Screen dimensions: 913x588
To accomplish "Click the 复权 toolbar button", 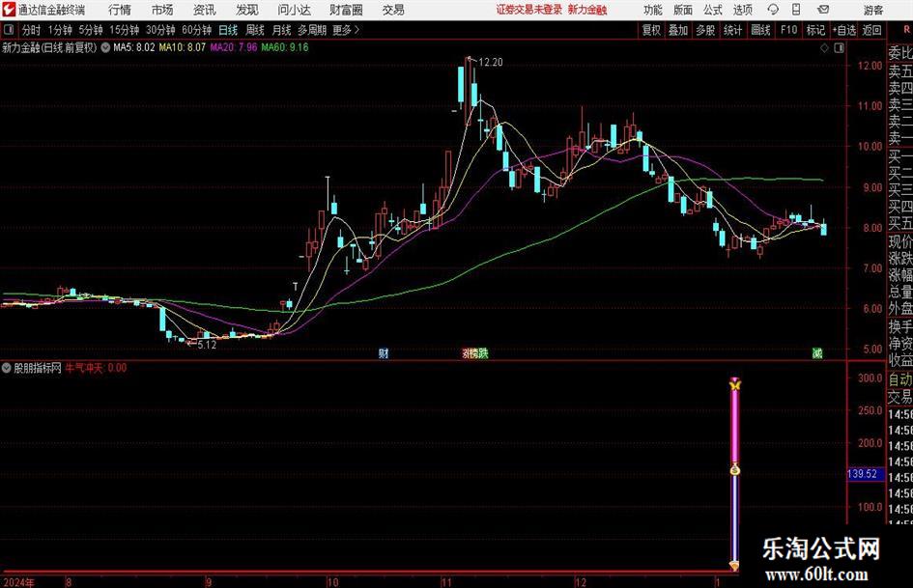I will (651, 30).
